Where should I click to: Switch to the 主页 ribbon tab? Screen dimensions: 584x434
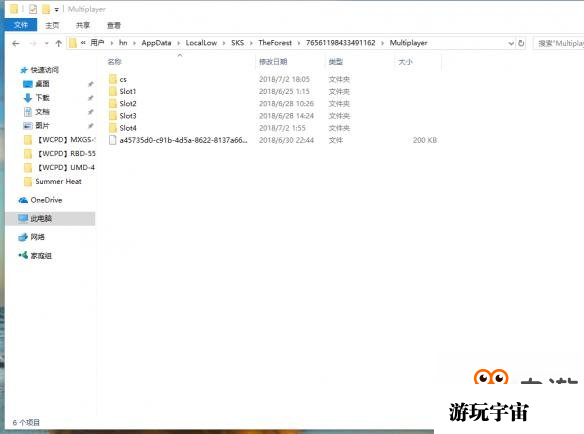(52, 25)
